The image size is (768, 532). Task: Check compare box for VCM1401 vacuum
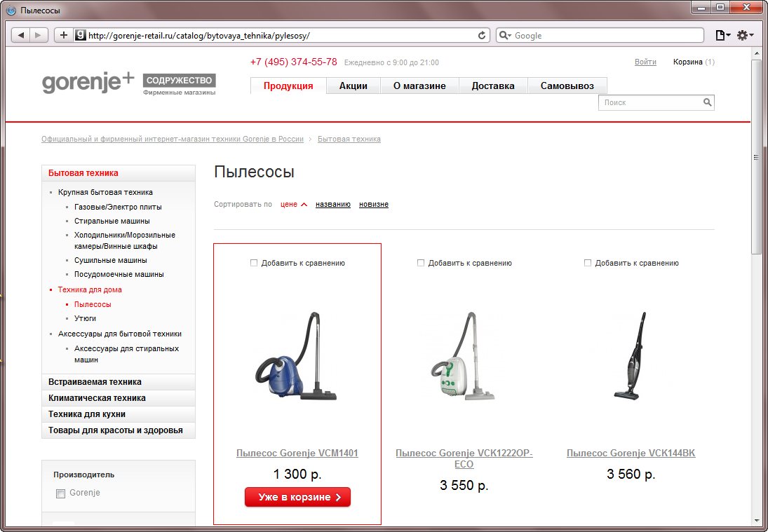click(254, 263)
